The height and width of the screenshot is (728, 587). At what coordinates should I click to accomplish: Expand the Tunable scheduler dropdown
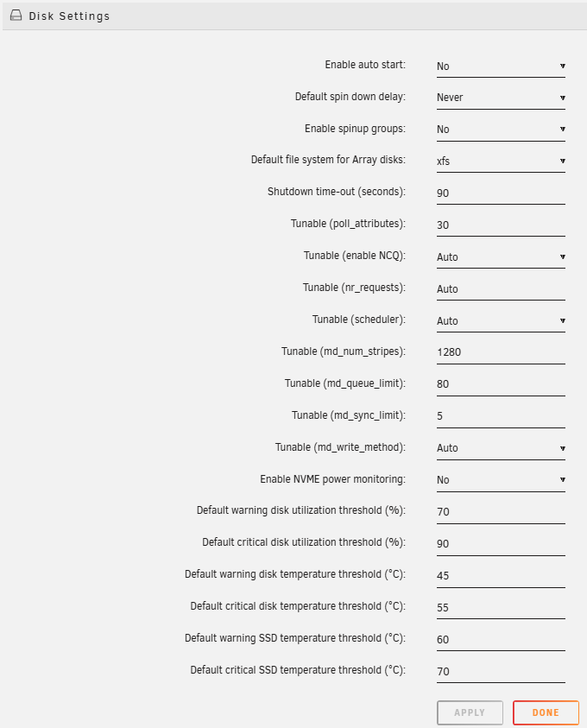(x=501, y=320)
